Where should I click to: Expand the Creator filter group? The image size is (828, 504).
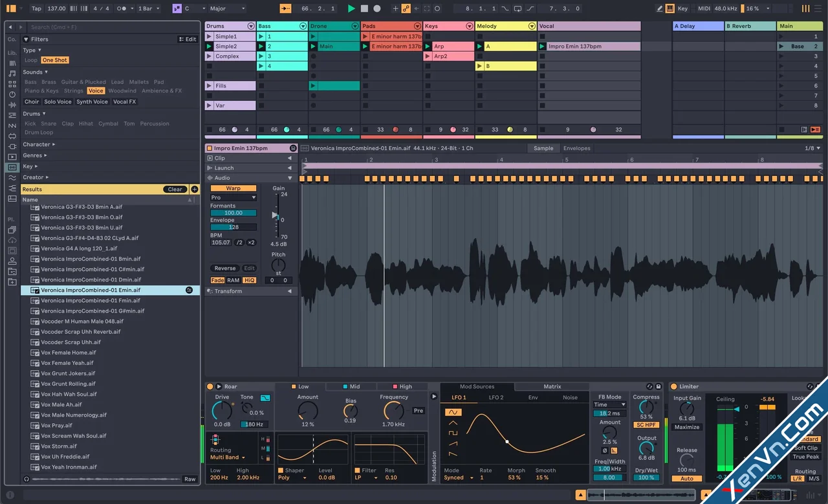pyautogui.click(x=36, y=177)
